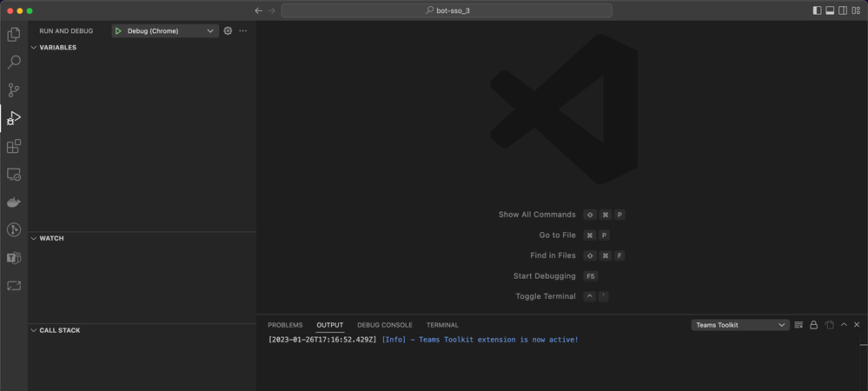Viewport: 868px width, 391px height.
Task: Click the Teams Toolkit extension active log line
Action: 423,340
